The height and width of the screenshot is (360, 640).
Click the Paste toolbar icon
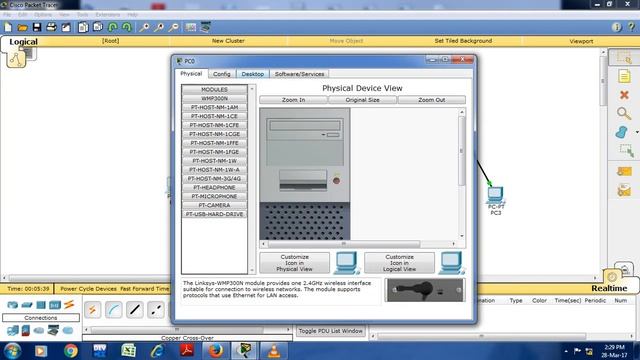98,27
